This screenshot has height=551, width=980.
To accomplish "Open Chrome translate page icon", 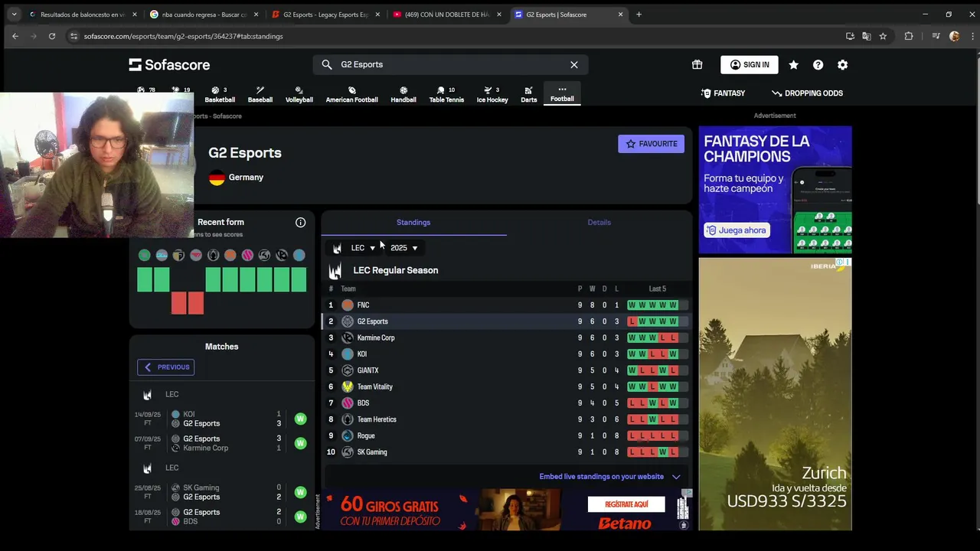I will click(867, 36).
